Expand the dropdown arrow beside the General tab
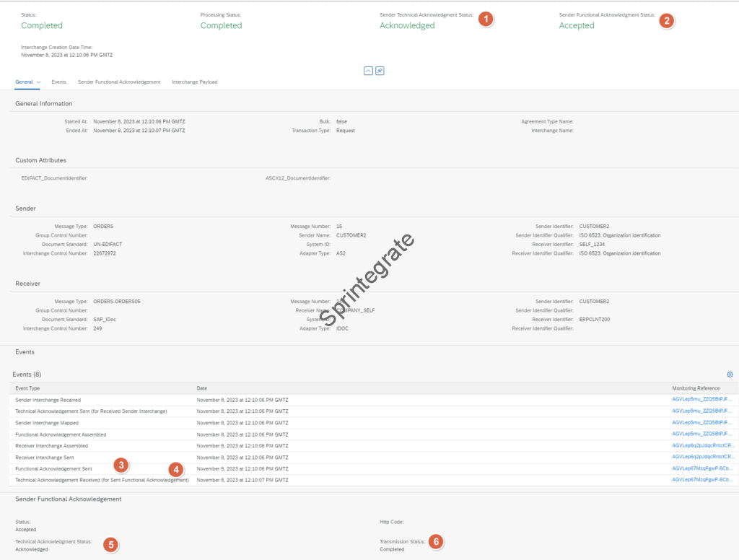The width and height of the screenshot is (739, 560). [38, 82]
